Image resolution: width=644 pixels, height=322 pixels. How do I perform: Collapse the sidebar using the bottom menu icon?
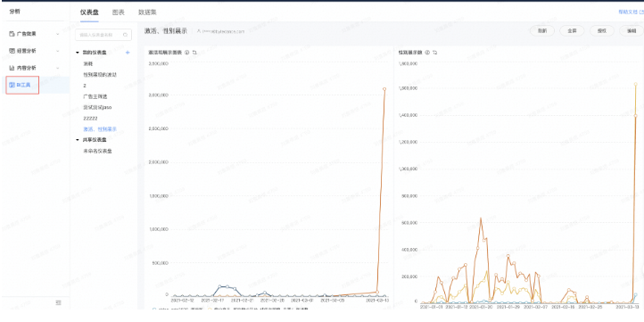58,302
